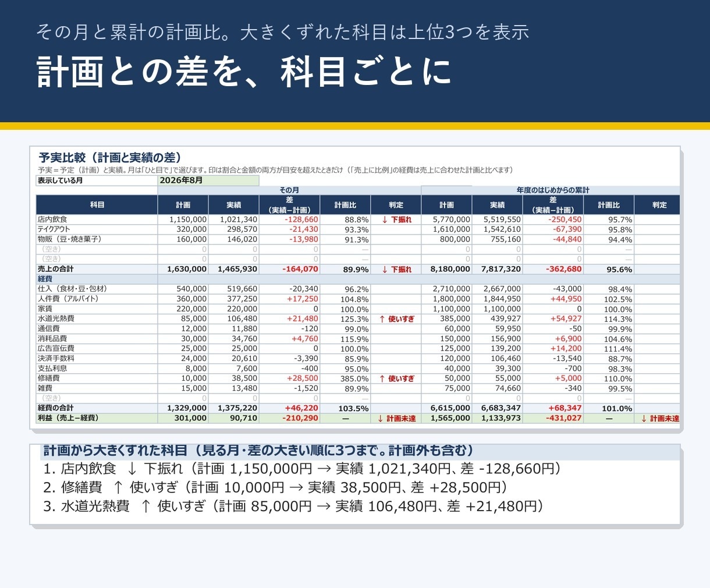
Task: Click the 年度のはじめからの累計 group header
Action: pyautogui.click(x=552, y=190)
